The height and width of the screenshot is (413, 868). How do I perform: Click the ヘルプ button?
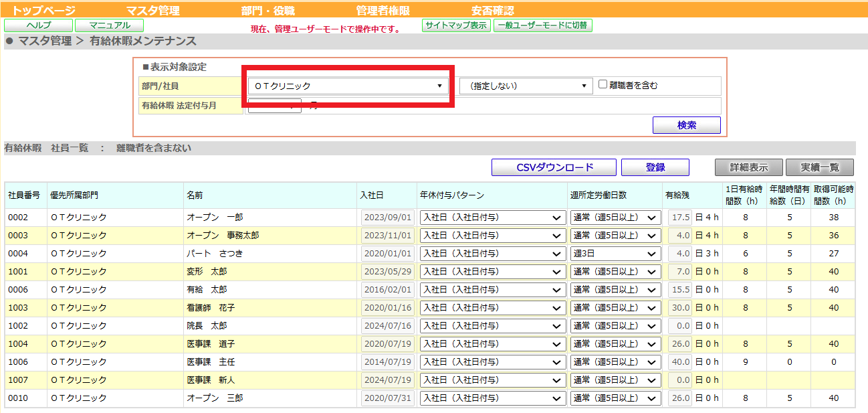[38, 25]
